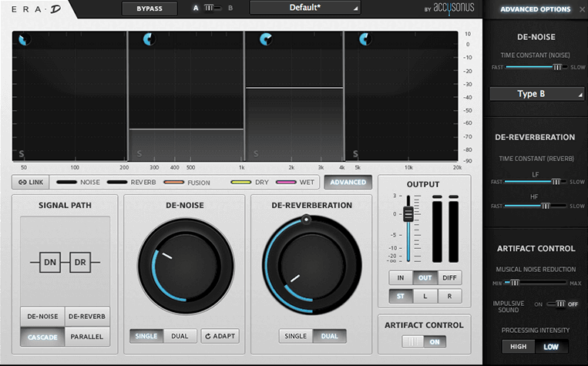Click the horizontal level line in the 2k band

click(x=294, y=88)
